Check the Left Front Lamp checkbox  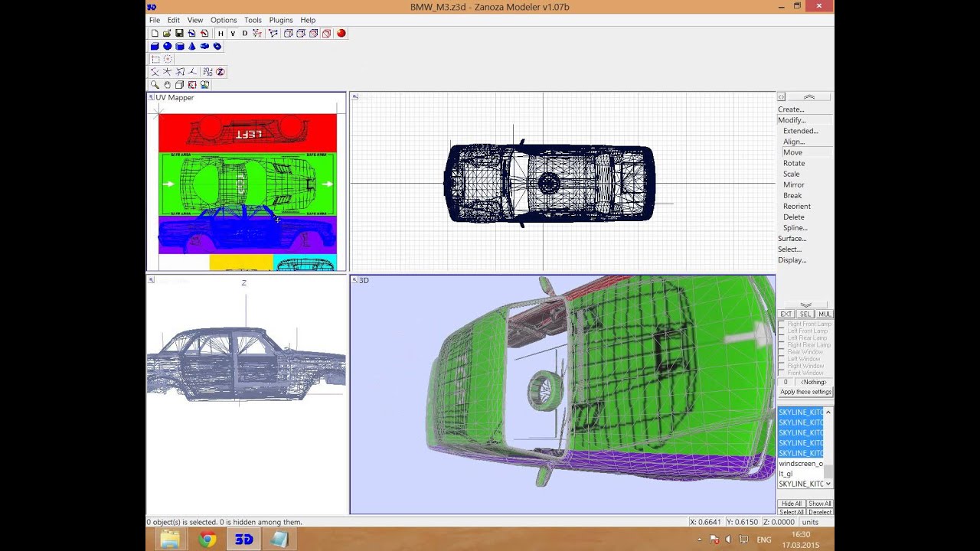coord(782,331)
